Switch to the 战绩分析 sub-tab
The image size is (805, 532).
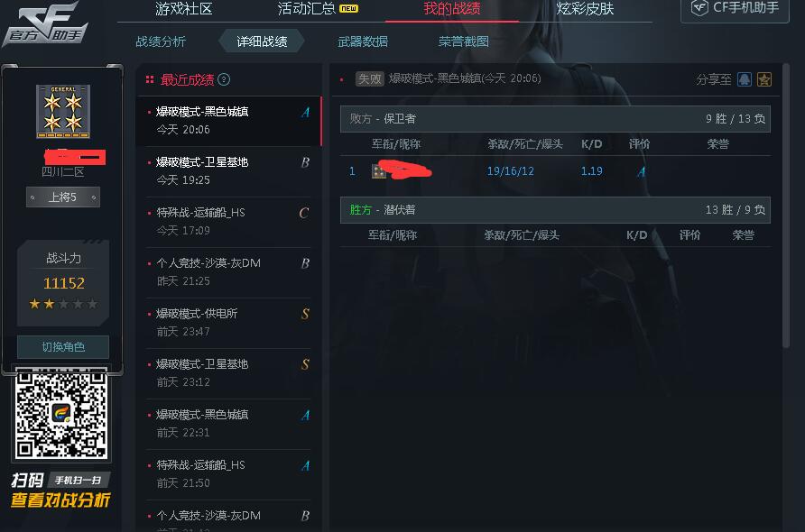pyautogui.click(x=161, y=41)
